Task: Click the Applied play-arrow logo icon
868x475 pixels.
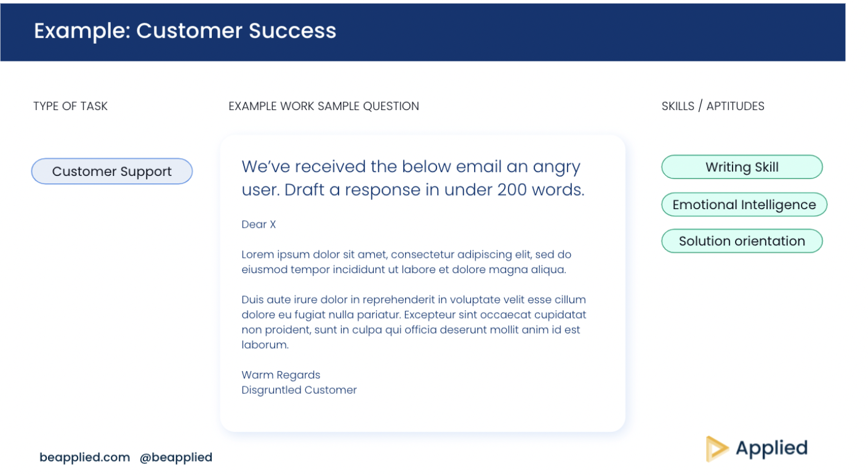Action: pyautogui.click(x=717, y=449)
